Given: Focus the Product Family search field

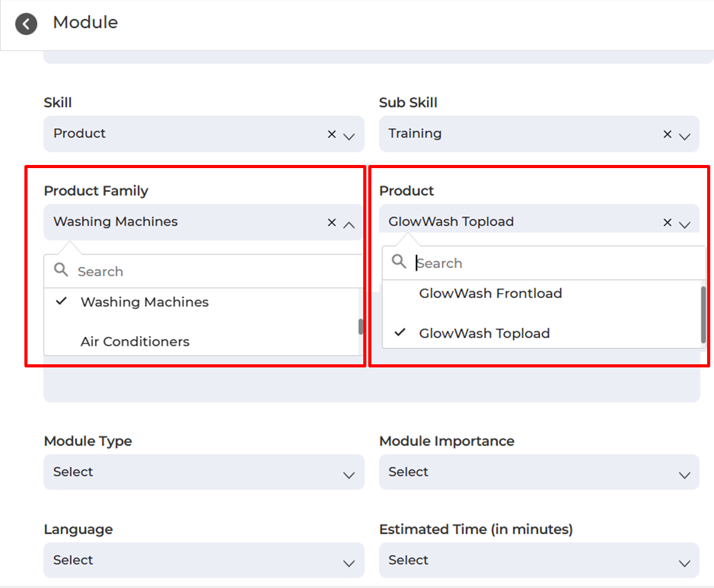Looking at the screenshot, I should tap(213, 272).
